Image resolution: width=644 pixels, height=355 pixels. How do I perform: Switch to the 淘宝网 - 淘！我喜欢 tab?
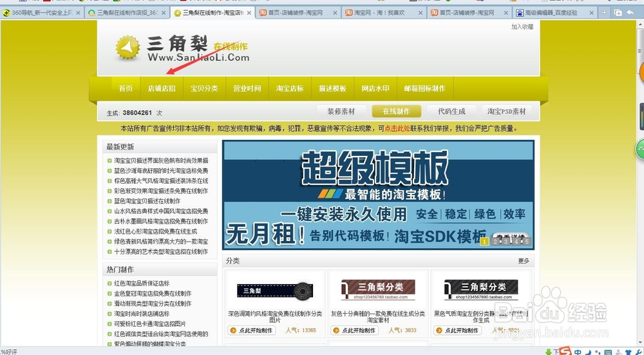click(383, 13)
